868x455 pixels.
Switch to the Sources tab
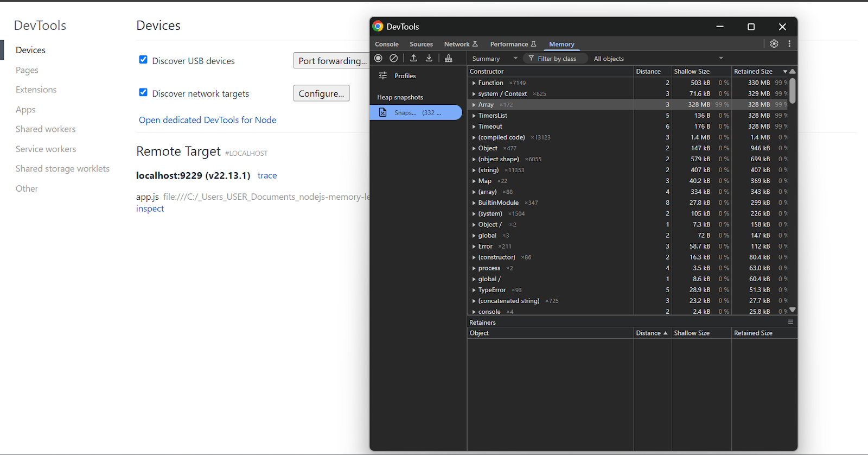(421, 44)
